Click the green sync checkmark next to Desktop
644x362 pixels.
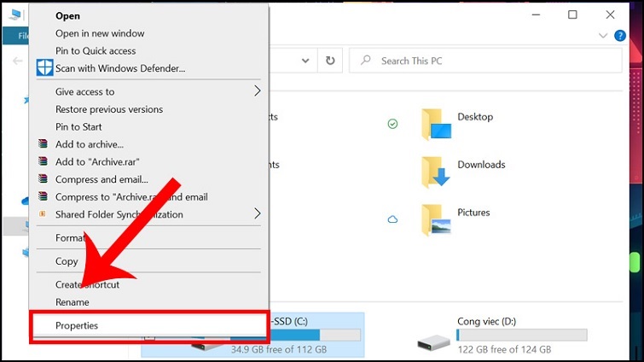392,124
